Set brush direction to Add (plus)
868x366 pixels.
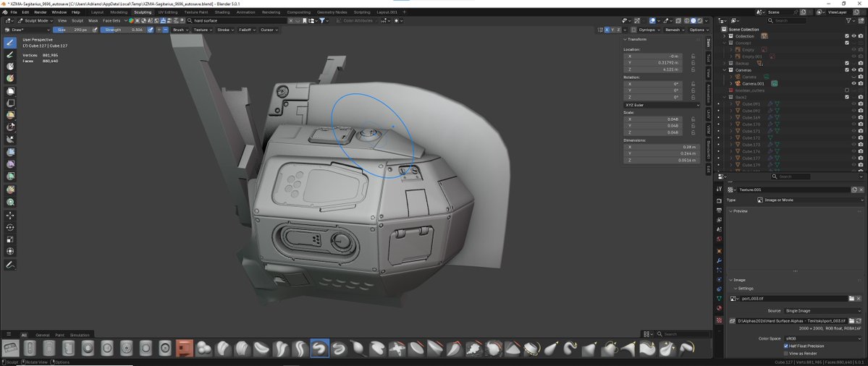[159, 30]
